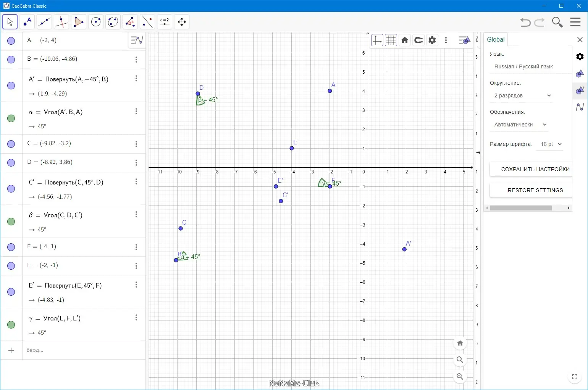Open Graphics settings in the side strip
The height and width of the screenshot is (390, 588).
580,73
